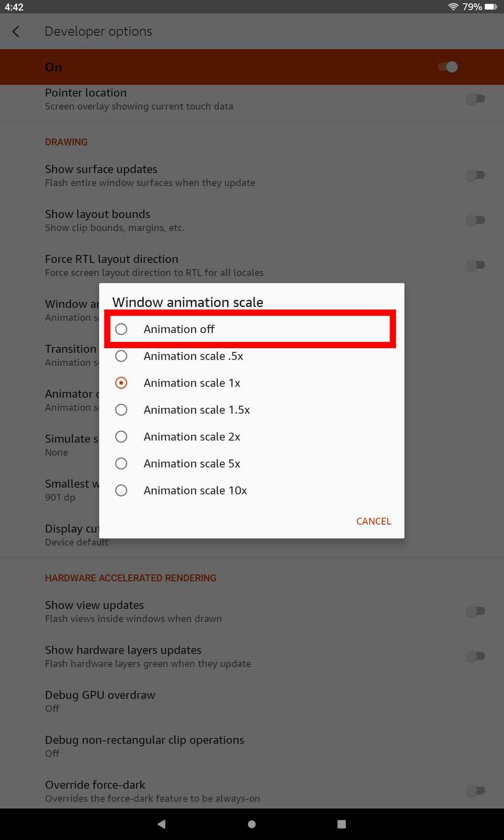Enable Pointer location overlay
The image size is (504, 840).
point(475,99)
